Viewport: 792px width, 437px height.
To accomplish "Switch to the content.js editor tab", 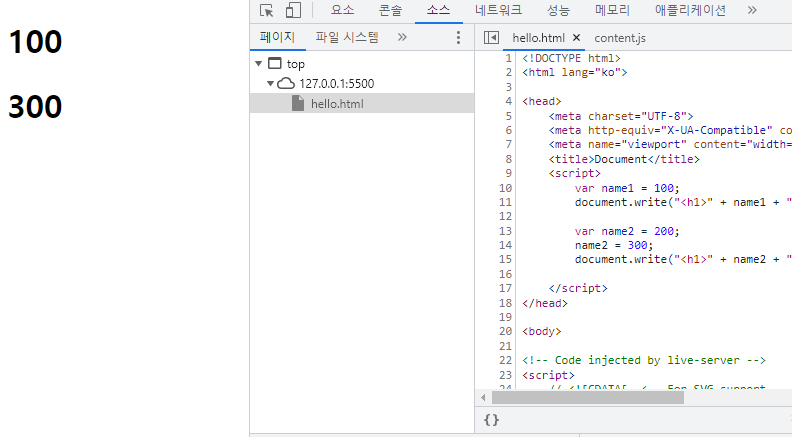I will pos(620,38).
